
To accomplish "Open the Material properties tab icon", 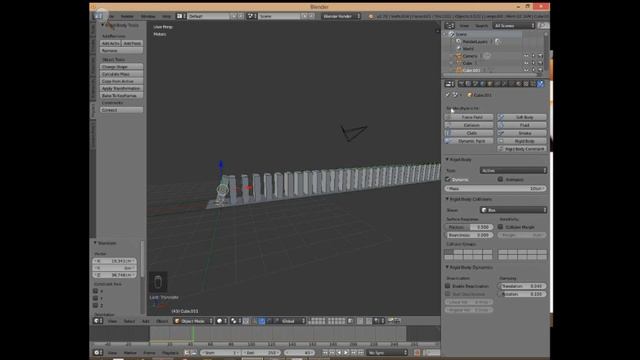I will (x=518, y=84).
